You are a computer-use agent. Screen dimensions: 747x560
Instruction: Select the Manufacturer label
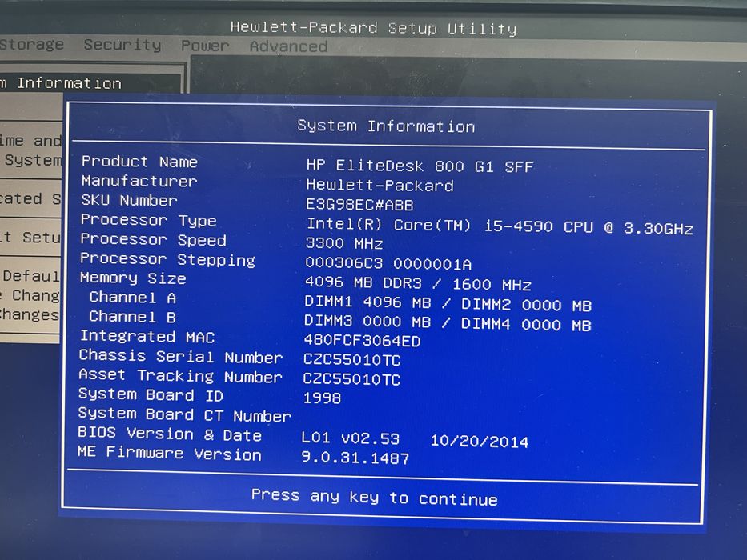click(139, 181)
